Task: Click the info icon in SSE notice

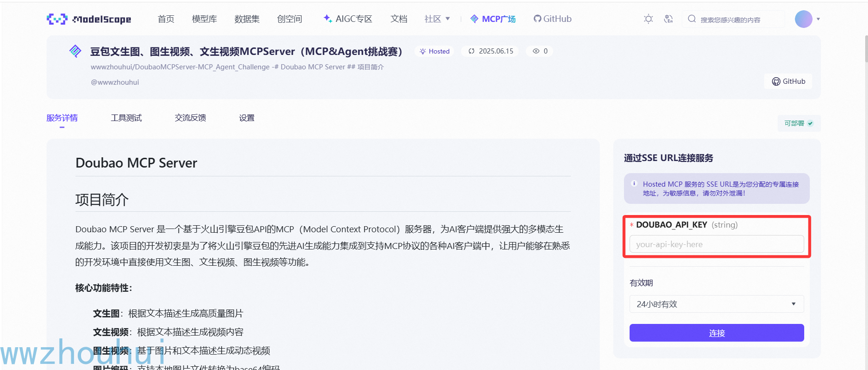Action: (x=634, y=184)
